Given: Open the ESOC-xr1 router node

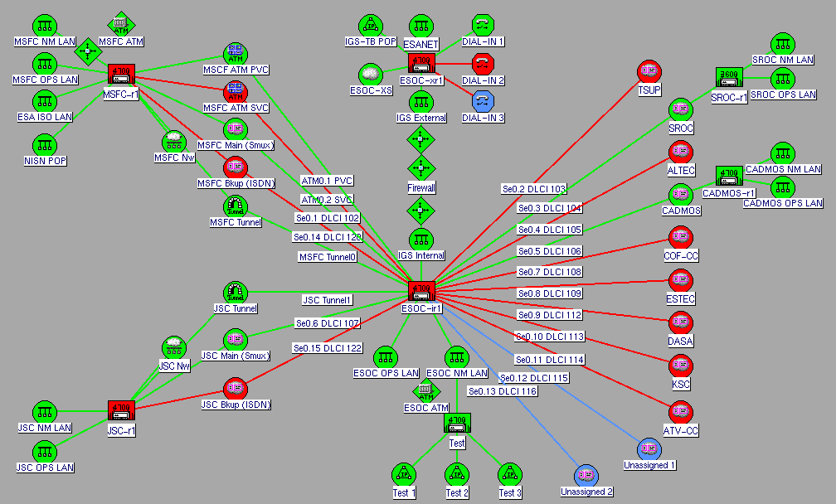Looking at the screenshot, I should pyautogui.click(x=421, y=63).
